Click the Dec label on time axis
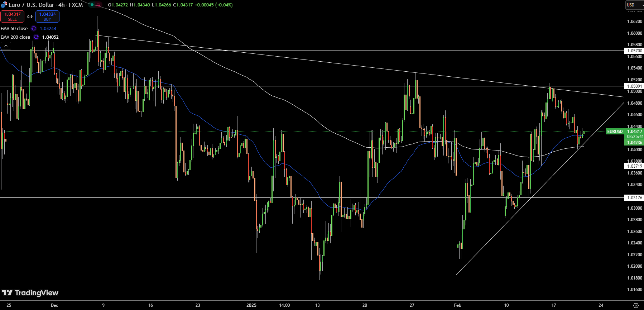This screenshot has width=644, height=310. pos(54,305)
